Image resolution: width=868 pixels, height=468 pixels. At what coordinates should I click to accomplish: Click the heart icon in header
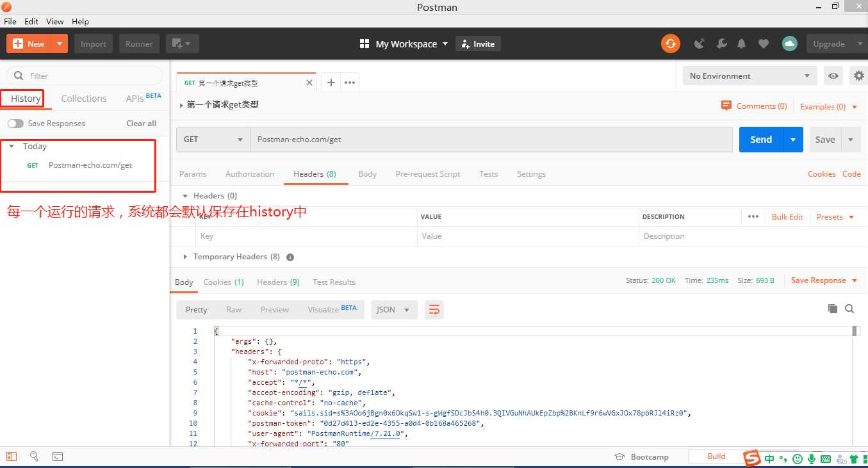pos(763,44)
